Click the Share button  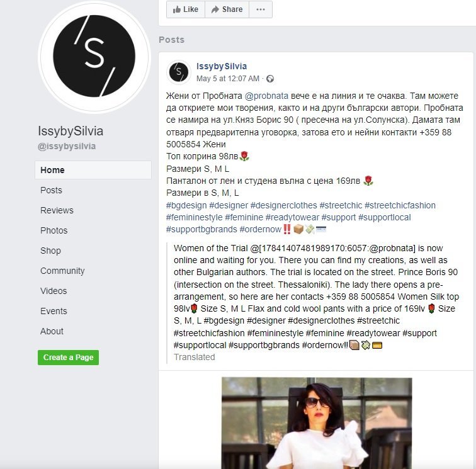pos(227,9)
